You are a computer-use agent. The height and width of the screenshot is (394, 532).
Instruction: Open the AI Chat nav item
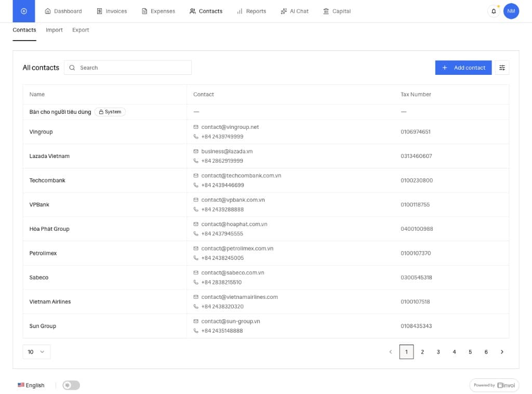point(295,11)
